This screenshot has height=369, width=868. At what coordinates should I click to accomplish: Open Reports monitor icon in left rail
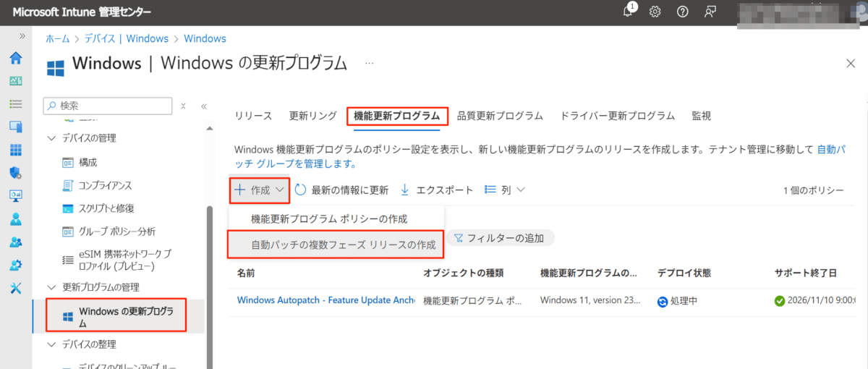(15, 195)
